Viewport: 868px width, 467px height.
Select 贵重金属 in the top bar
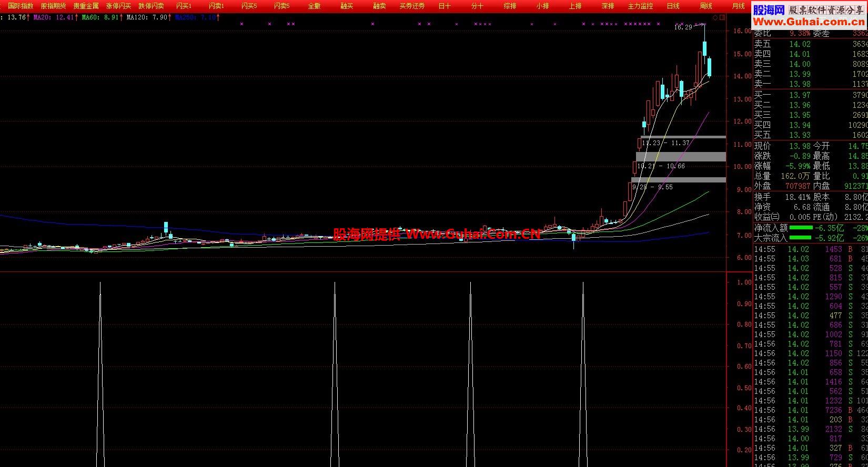86,6
